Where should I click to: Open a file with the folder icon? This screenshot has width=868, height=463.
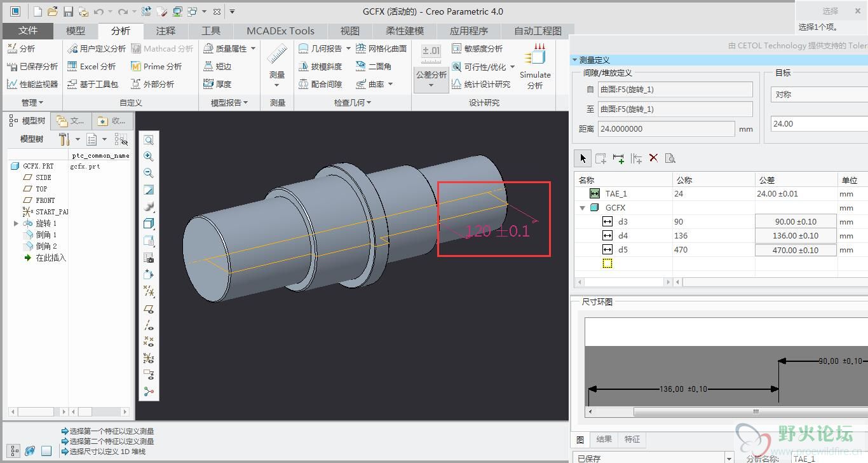pos(53,11)
